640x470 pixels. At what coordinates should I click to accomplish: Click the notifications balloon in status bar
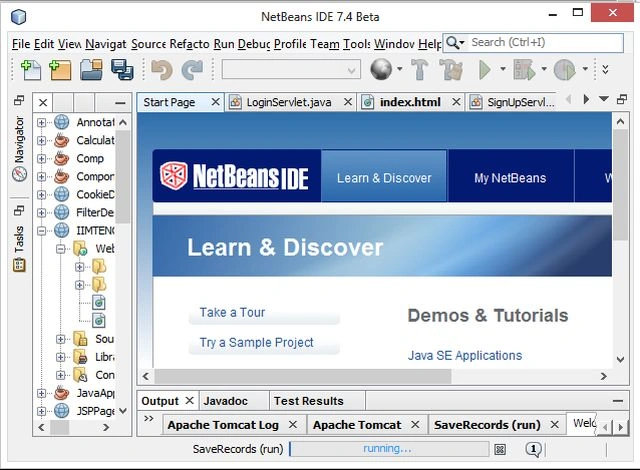click(533, 449)
